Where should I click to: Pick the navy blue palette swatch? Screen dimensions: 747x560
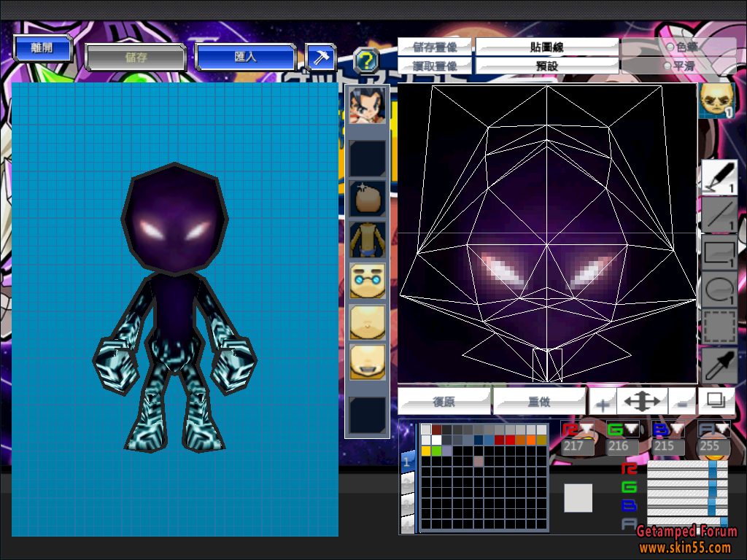pyautogui.click(x=479, y=440)
